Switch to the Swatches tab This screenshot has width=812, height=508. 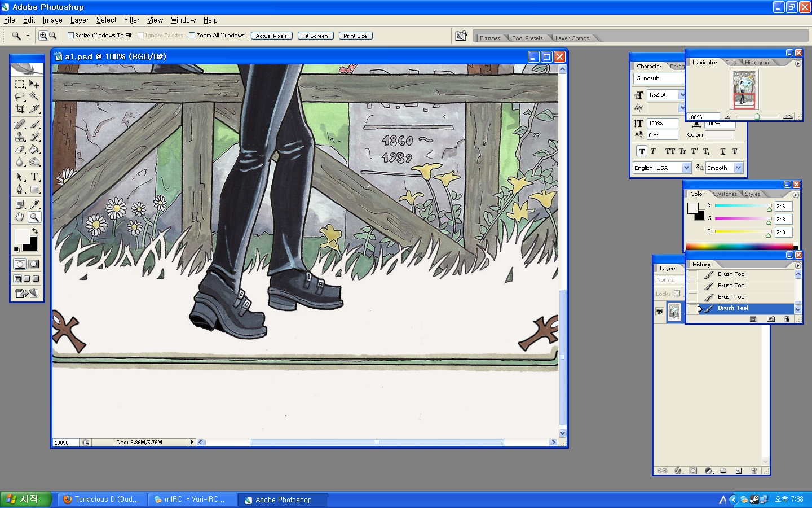point(725,194)
